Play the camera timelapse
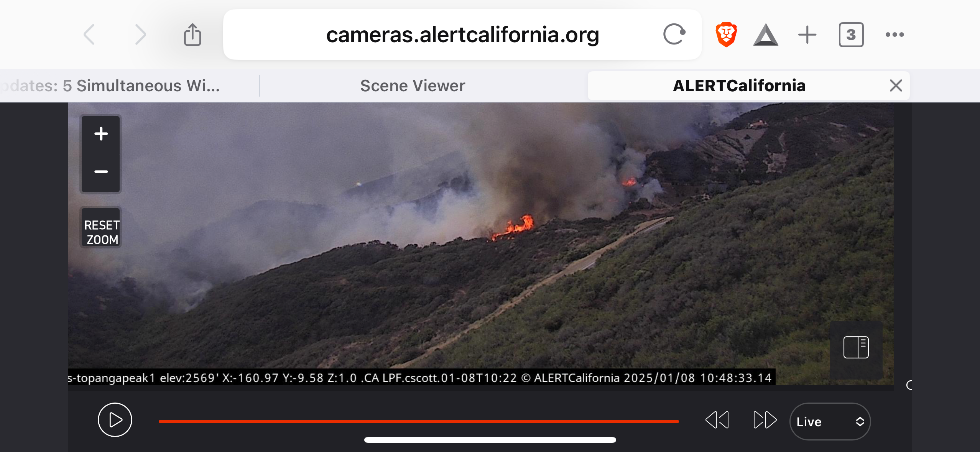The height and width of the screenshot is (452, 980). click(115, 419)
